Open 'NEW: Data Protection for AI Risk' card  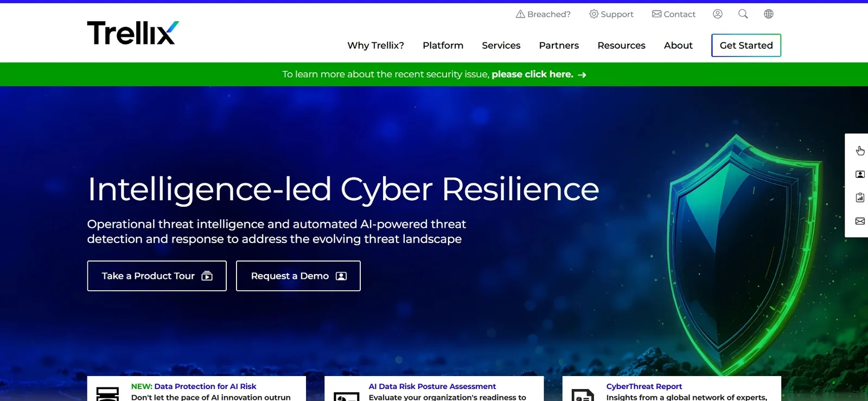pos(196,389)
